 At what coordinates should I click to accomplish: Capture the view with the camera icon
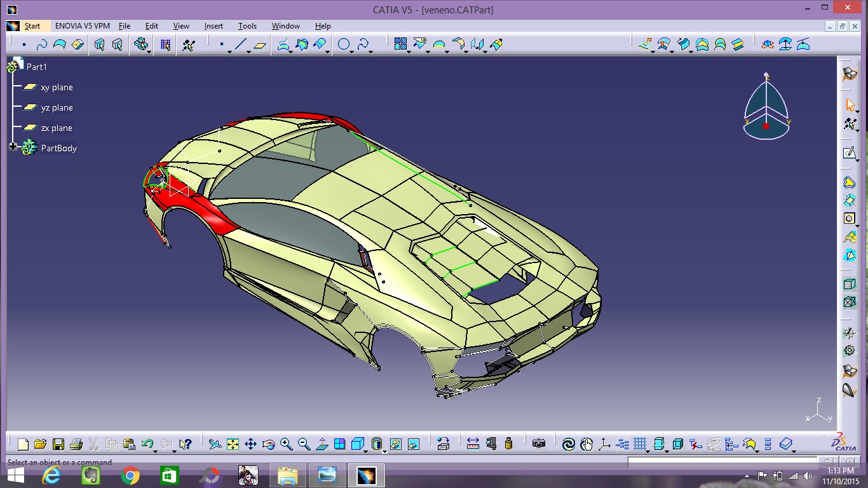(539, 444)
